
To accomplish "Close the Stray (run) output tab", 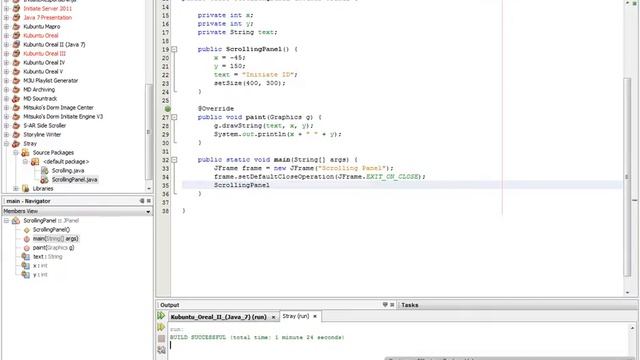I will (315, 316).
